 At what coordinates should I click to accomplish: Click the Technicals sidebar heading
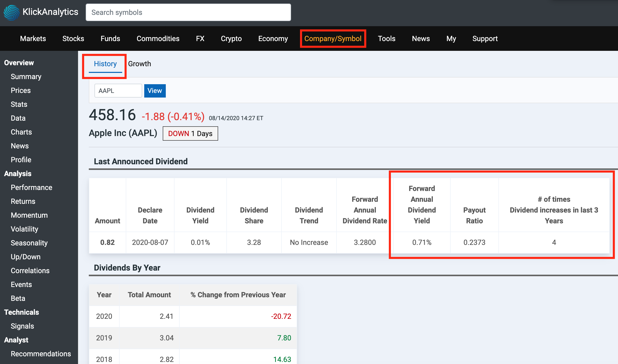22,312
